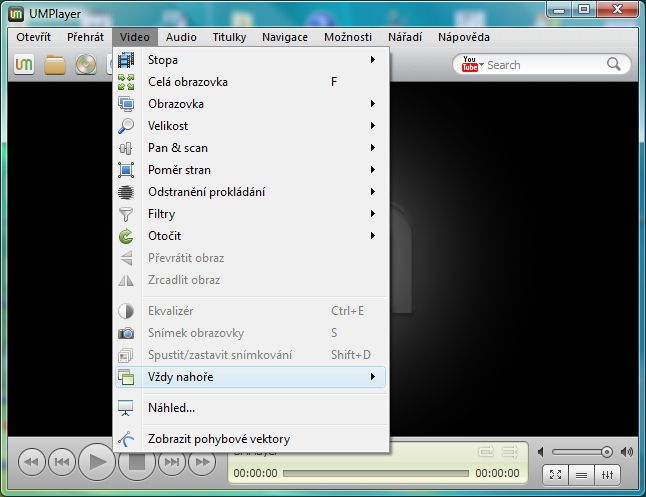Screen dimensions: 646x497
Task: Click the YouTube logo in the search box
Action: (469, 64)
